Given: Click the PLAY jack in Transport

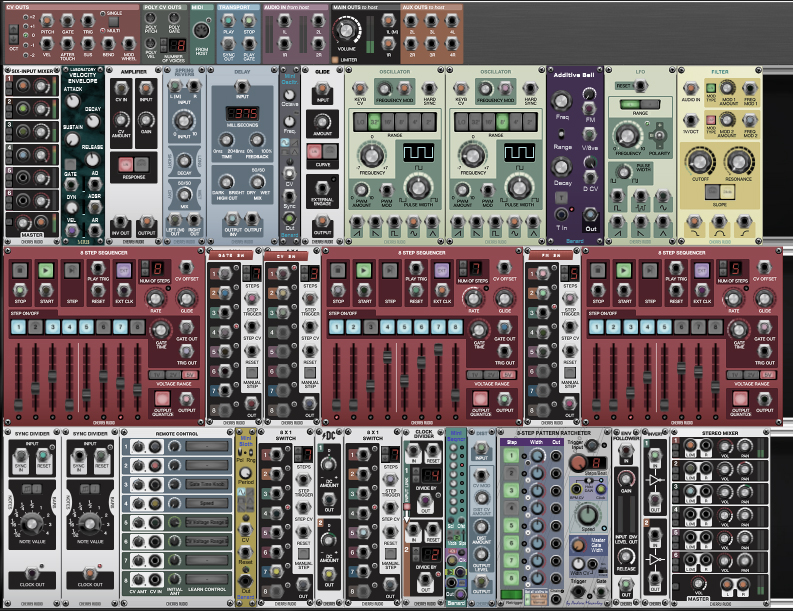Looking at the screenshot, I should tap(229, 21).
